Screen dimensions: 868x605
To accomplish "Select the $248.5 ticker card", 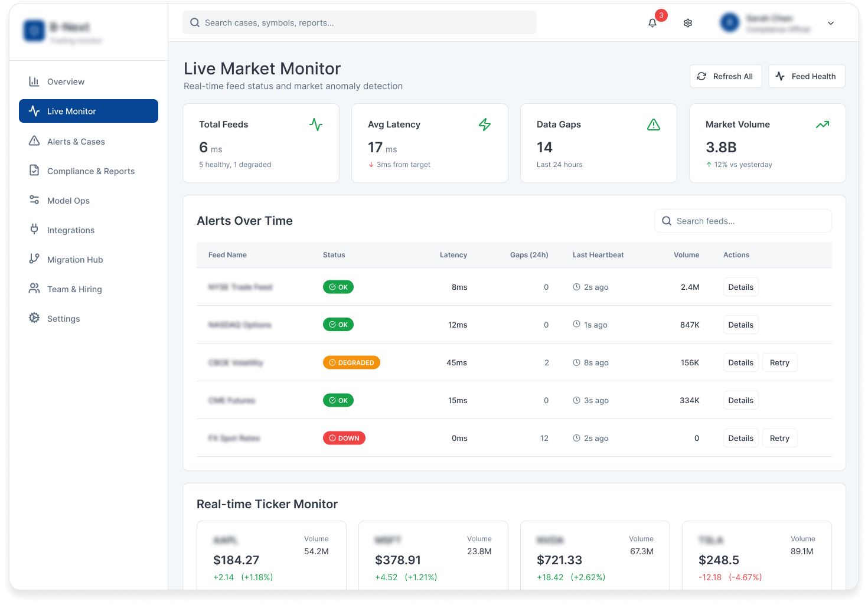I will point(757,555).
